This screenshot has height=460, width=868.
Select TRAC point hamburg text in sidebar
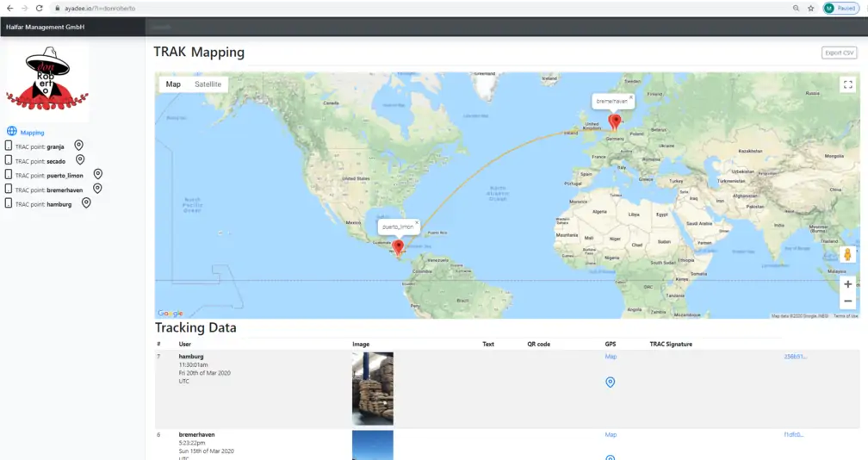tap(44, 204)
